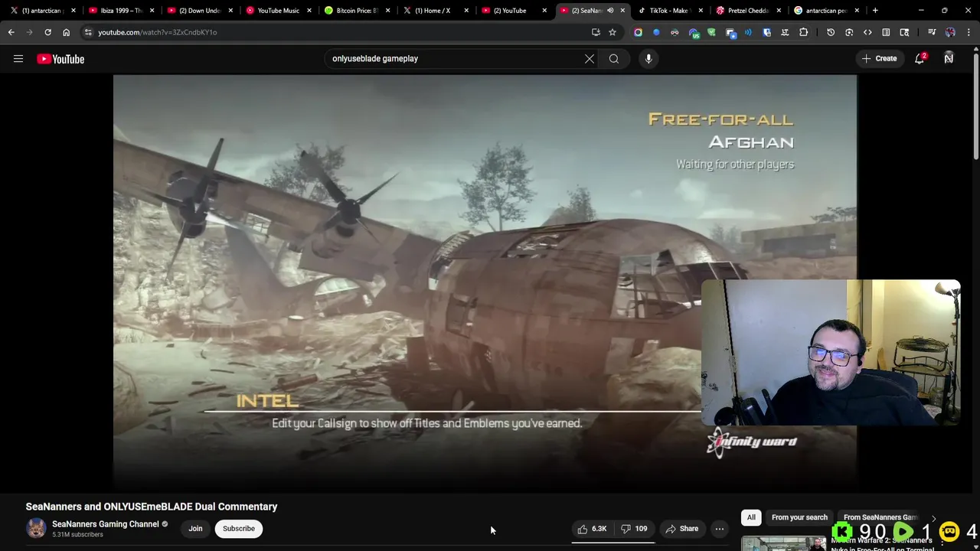This screenshot has width=980, height=551.
Task: Install or cast via address bar screen icon
Action: 596,32
